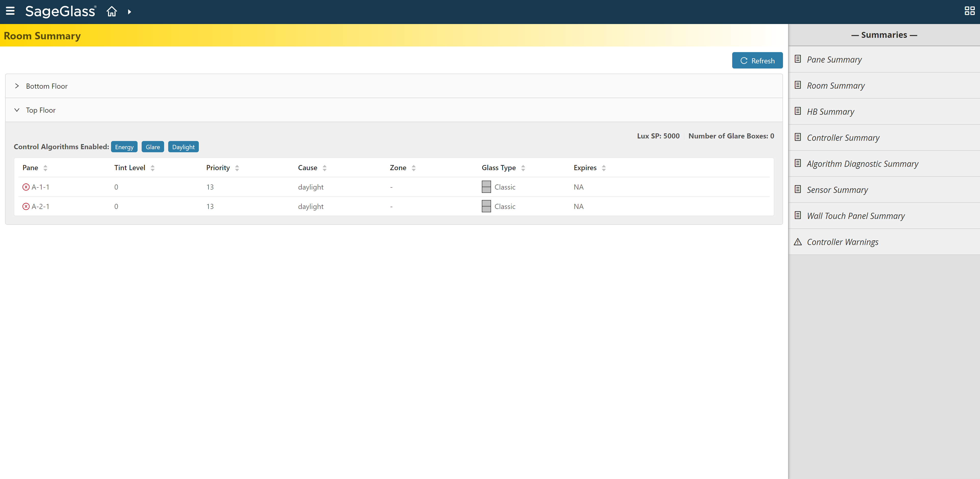Click the Control Algorithms Enabled label

click(x=61, y=147)
